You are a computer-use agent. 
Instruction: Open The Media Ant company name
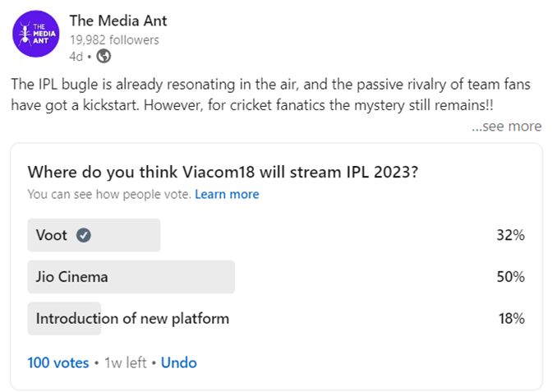coord(118,21)
